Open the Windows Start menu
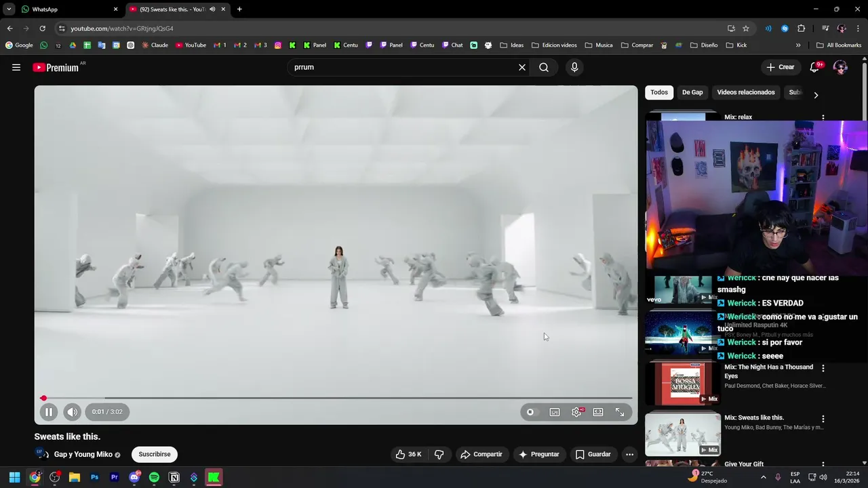868x488 pixels. point(14,477)
